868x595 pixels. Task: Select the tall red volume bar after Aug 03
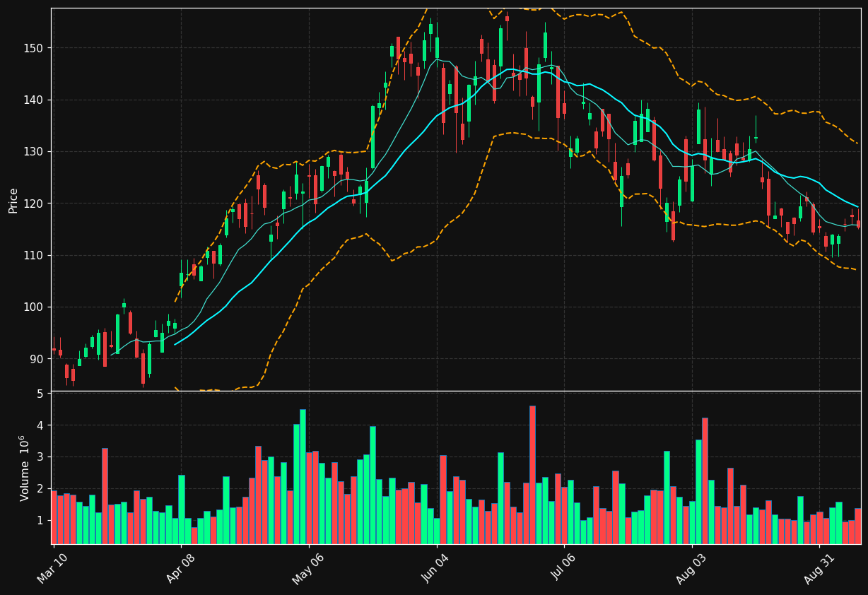click(x=705, y=481)
